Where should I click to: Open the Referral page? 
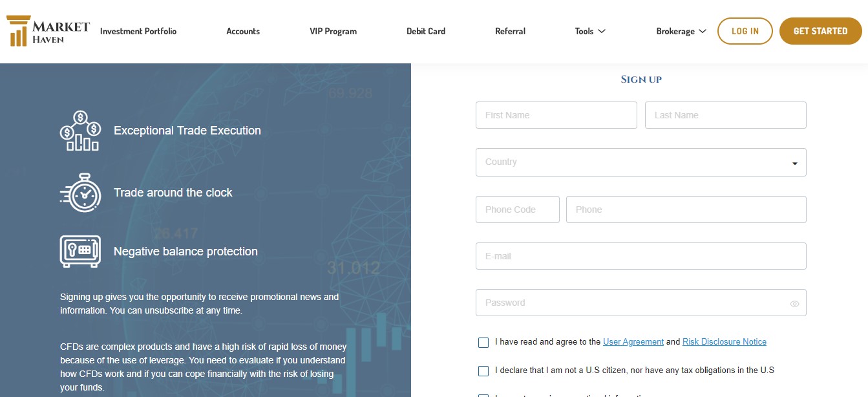point(511,31)
